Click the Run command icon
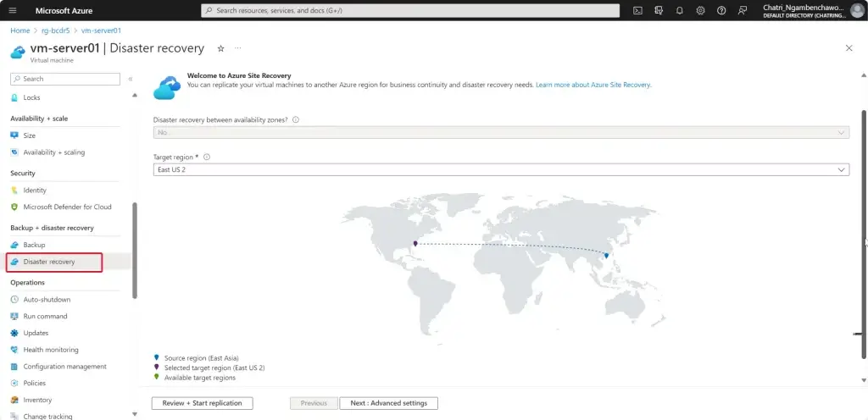868x420 pixels. coord(14,316)
